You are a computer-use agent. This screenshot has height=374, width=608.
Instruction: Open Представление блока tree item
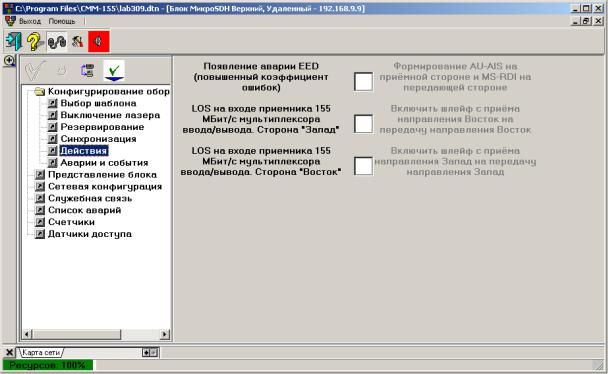point(102,175)
